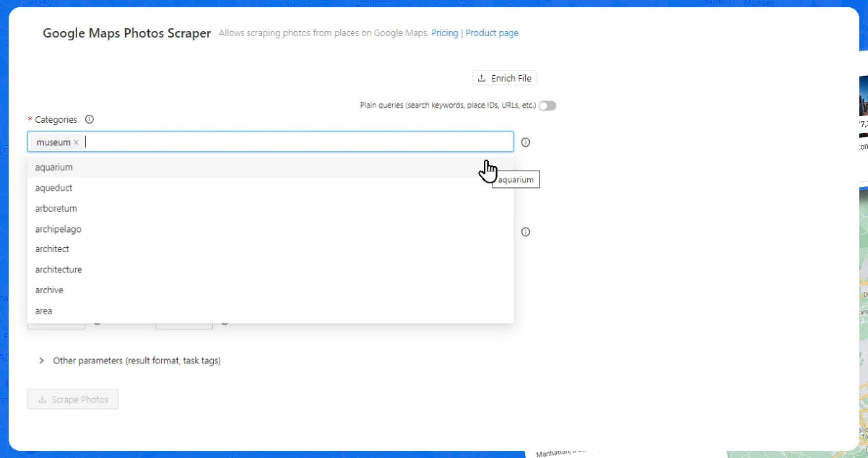Image resolution: width=868 pixels, height=458 pixels.
Task: Click the lower info icon right of dropdown list
Action: coord(525,232)
